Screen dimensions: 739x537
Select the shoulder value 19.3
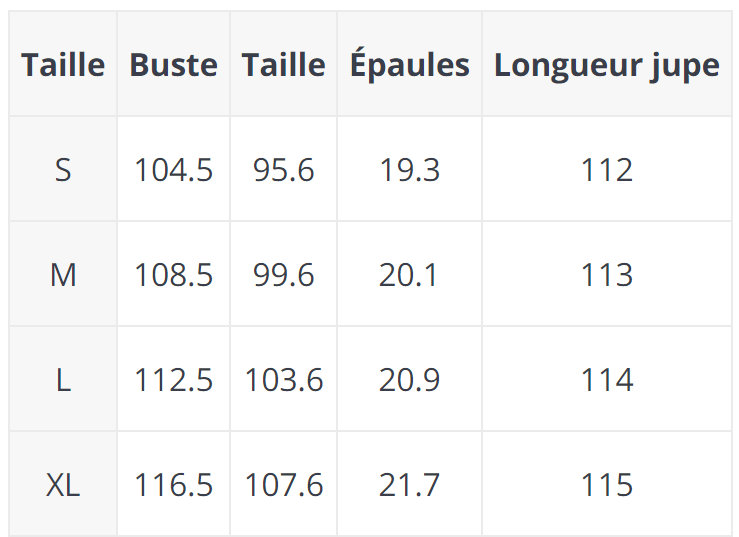[409, 170]
